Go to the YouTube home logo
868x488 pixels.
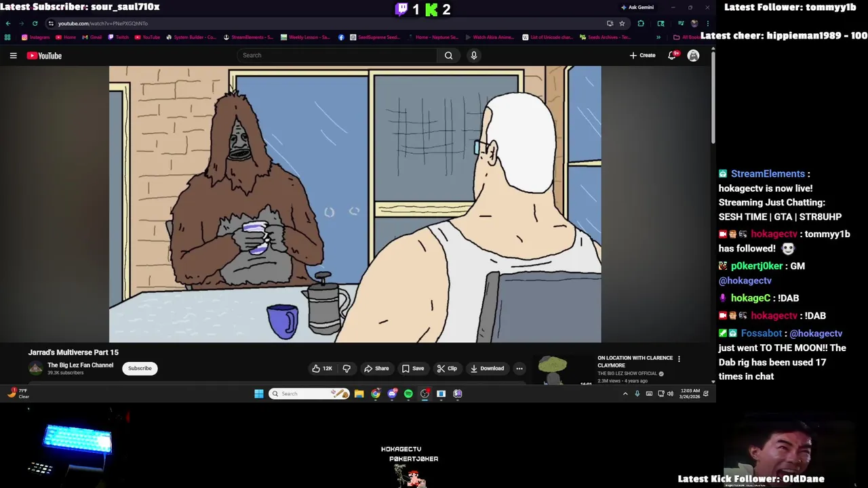pos(44,56)
